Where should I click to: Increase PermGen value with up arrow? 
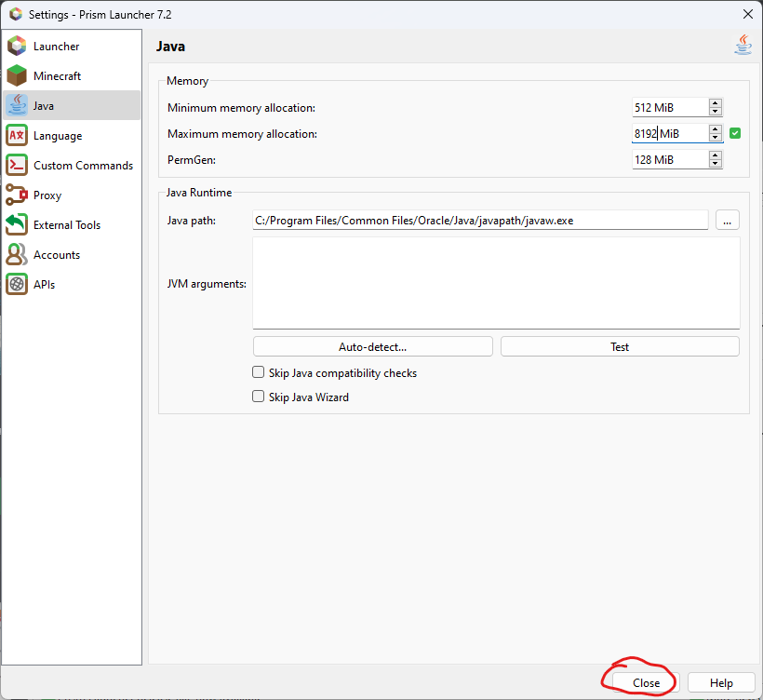[x=715, y=155]
